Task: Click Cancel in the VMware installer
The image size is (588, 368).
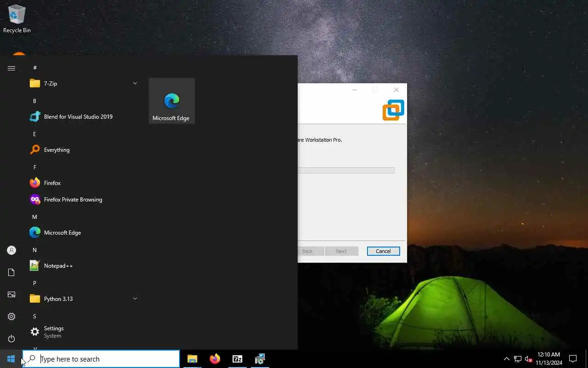Action: click(383, 251)
